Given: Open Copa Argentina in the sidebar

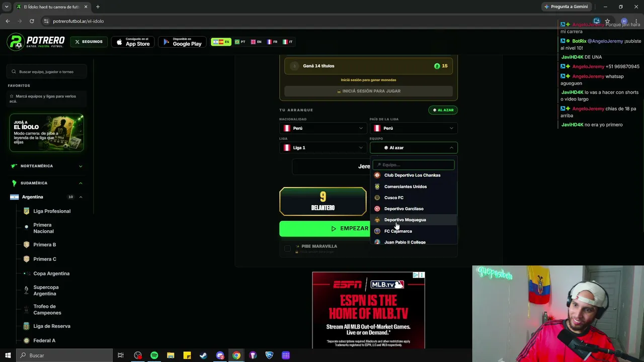Looking at the screenshot, I should [51, 274].
